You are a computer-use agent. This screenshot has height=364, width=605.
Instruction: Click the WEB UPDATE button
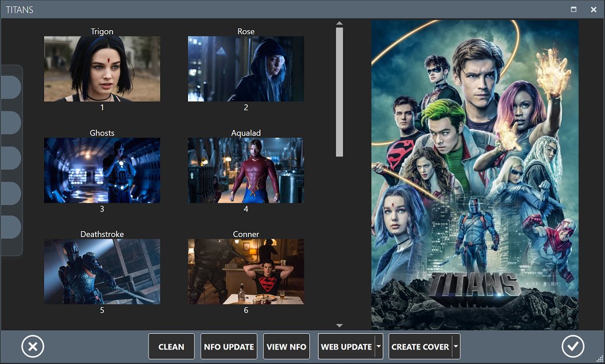[346, 346]
